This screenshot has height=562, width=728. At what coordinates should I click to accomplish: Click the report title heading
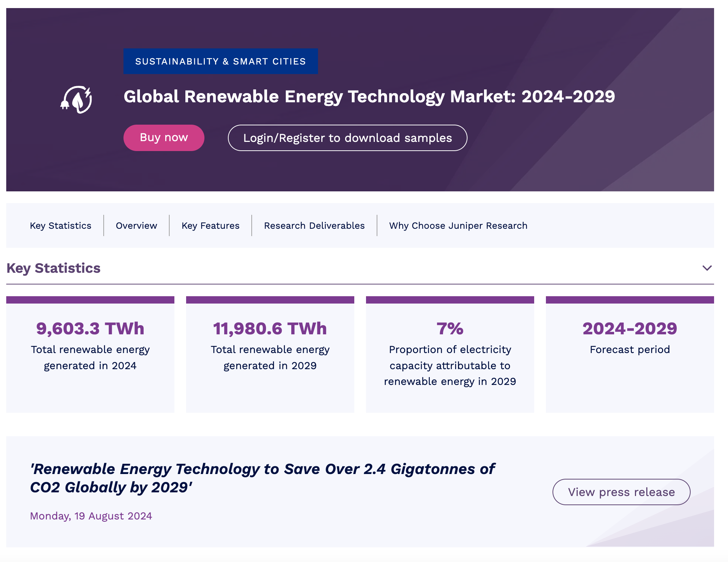coord(369,97)
